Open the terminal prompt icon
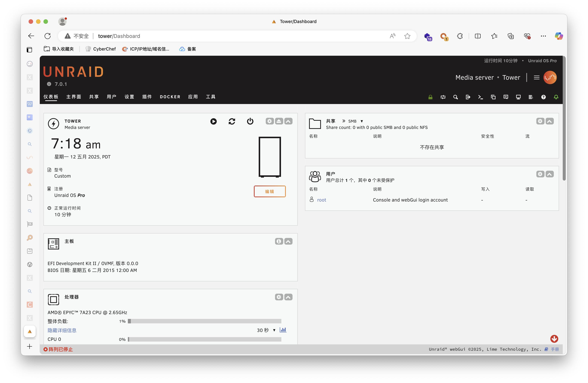Viewport: 588px width, 383px height. pos(481,97)
